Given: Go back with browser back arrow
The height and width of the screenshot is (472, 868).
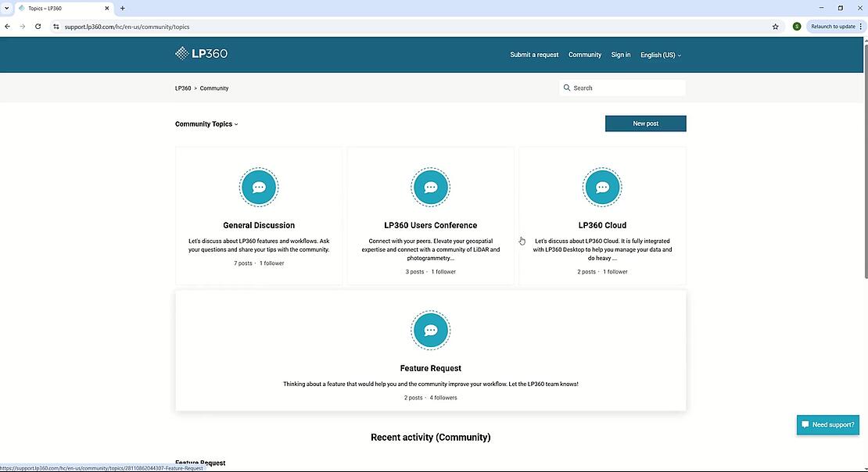Looking at the screenshot, I should pyautogui.click(x=7, y=27).
